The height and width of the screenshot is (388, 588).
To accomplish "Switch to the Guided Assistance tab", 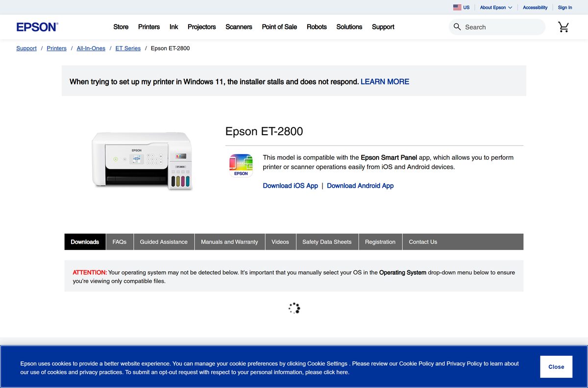I will click(x=164, y=242).
